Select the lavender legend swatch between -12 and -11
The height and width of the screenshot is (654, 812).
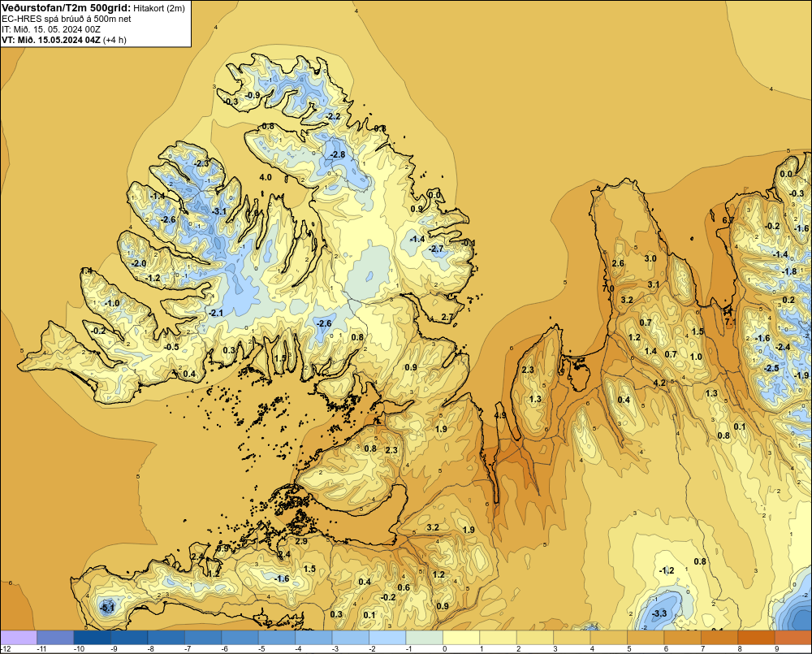coord(19,638)
